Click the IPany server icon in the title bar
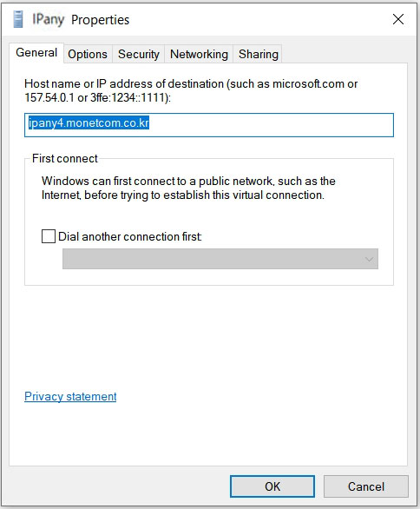This screenshot has height=509, width=420. point(18,19)
